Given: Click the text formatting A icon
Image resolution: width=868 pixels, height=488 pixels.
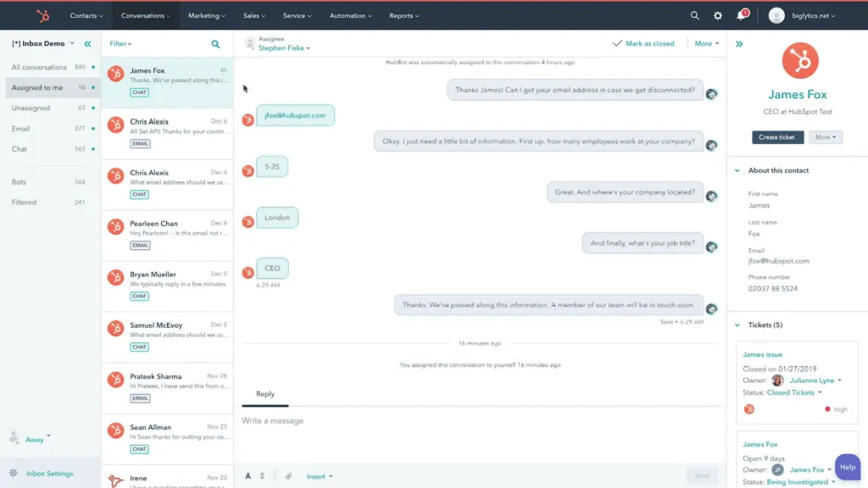Looking at the screenshot, I should (x=248, y=476).
